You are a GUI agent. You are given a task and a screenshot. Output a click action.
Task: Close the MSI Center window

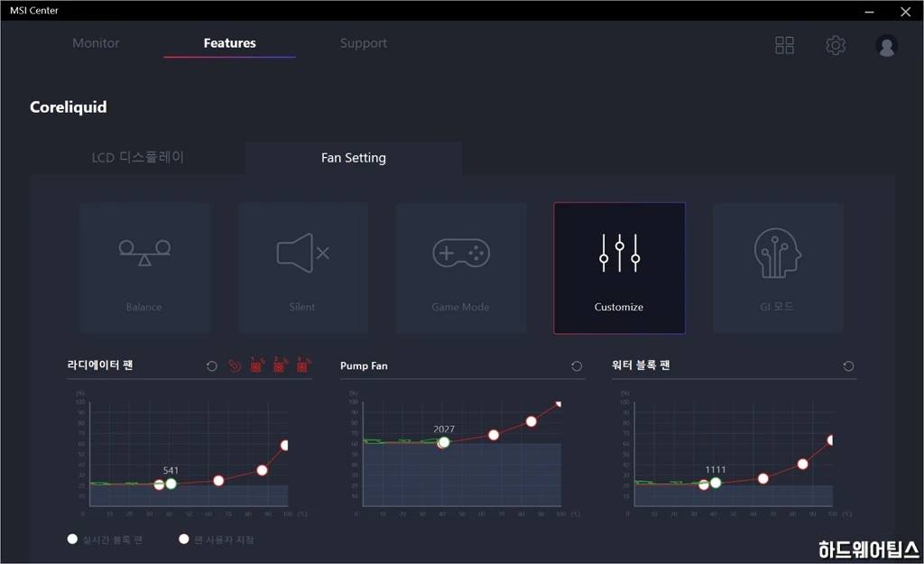[906, 11]
